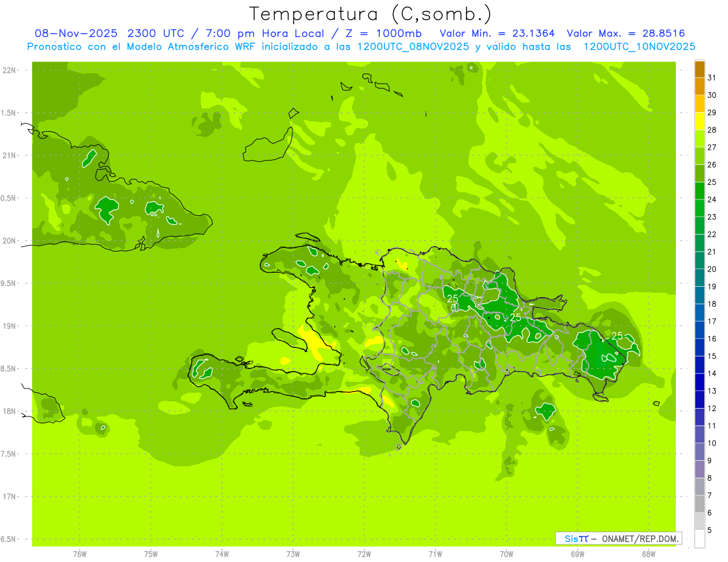Screen dimensions: 728x562
Task: Click the '22N' latitude axis label
Action: click(x=10, y=70)
